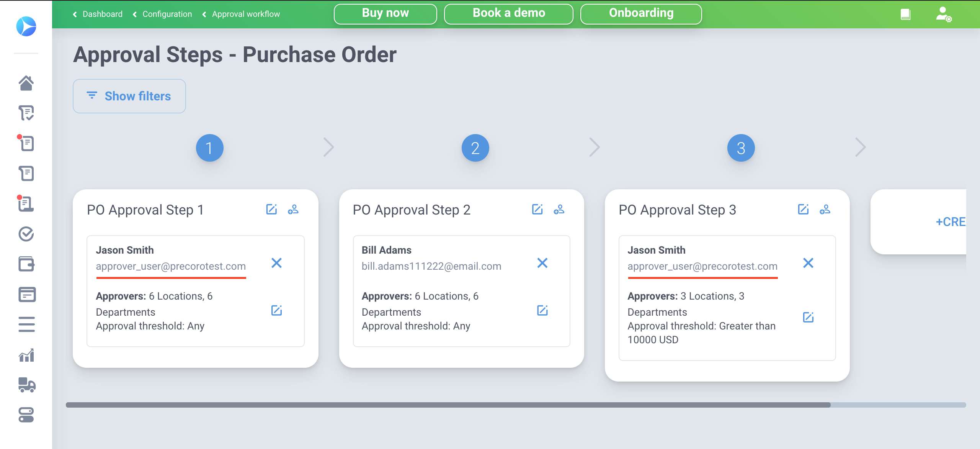Screen dimensions: 980x449
Task: Remove Bill Adams from Step 2
Action: (x=542, y=263)
